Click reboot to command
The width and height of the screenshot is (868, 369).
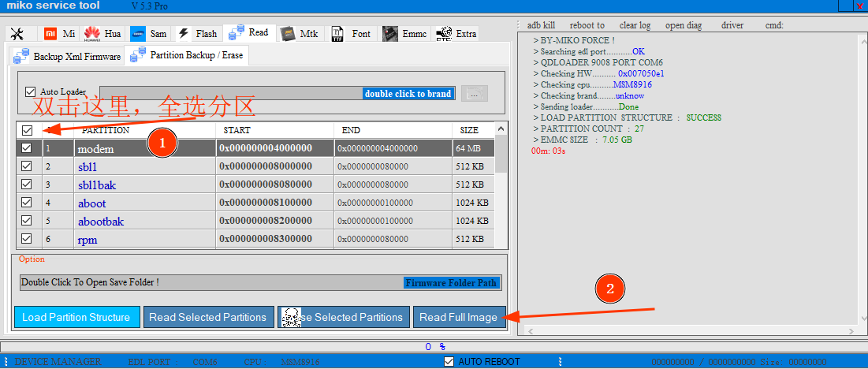coord(587,25)
